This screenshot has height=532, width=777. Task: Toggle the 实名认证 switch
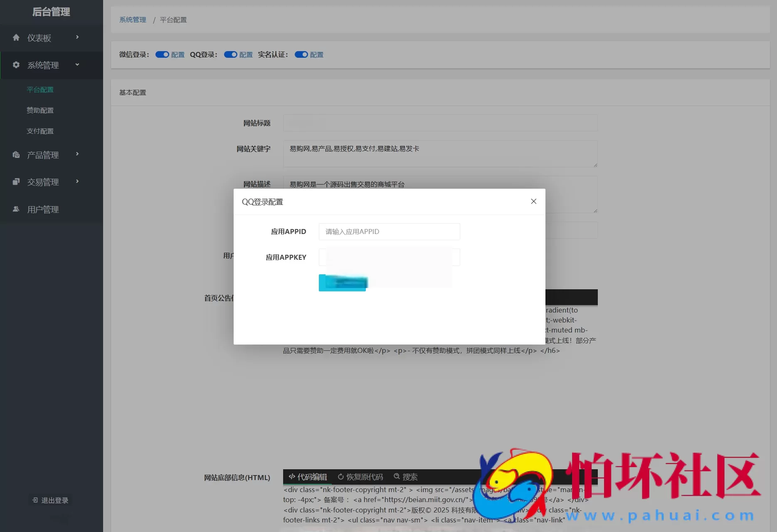point(301,54)
